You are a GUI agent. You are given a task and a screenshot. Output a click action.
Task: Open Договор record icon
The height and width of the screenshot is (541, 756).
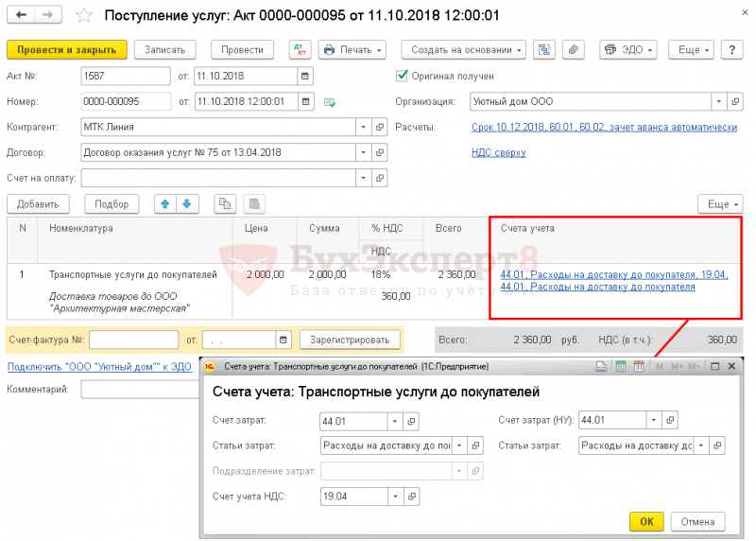380,152
